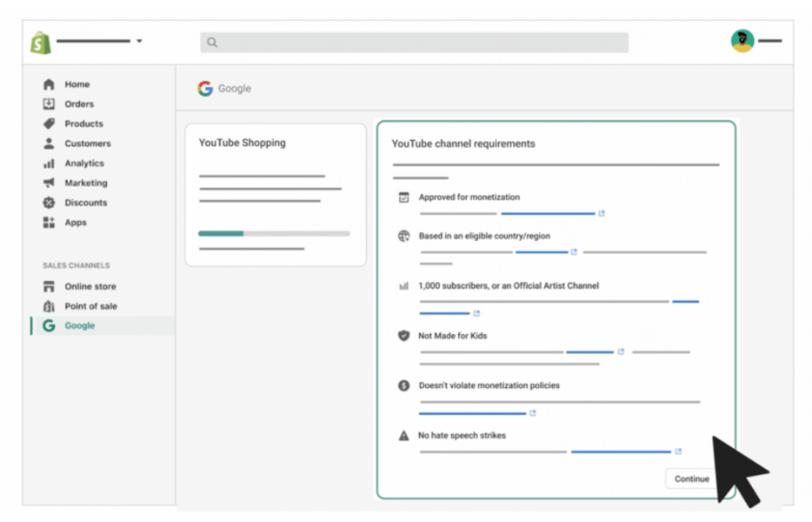Viewport: 812px width, 522px height.
Task: Click the top search bar
Action: (414, 43)
